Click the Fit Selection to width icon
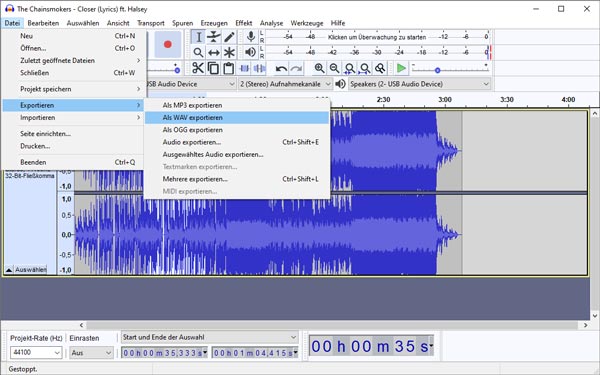The width and height of the screenshot is (600, 375). [x=349, y=68]
